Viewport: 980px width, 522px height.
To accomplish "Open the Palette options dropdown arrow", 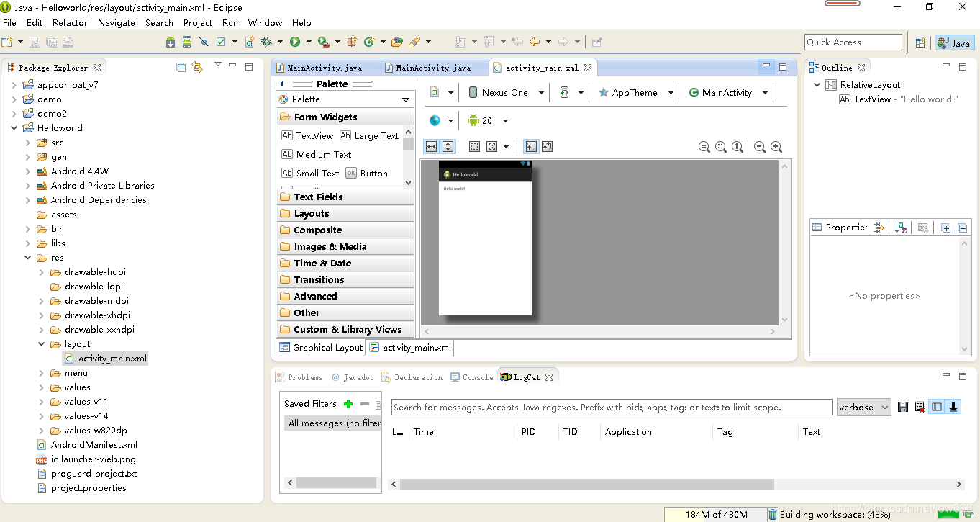I will click(x=406, y=99).
